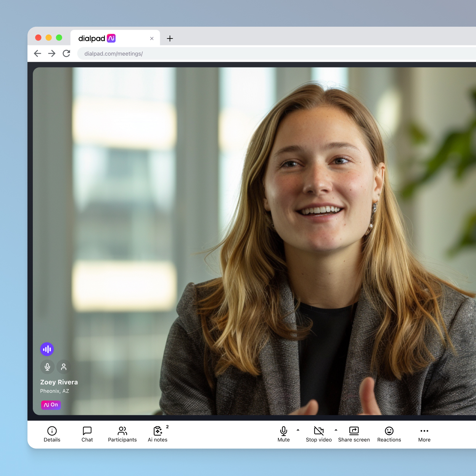Mute Zoey Rivera's microphone
Screen dimensions: 476x476
[x=48, y=367]
